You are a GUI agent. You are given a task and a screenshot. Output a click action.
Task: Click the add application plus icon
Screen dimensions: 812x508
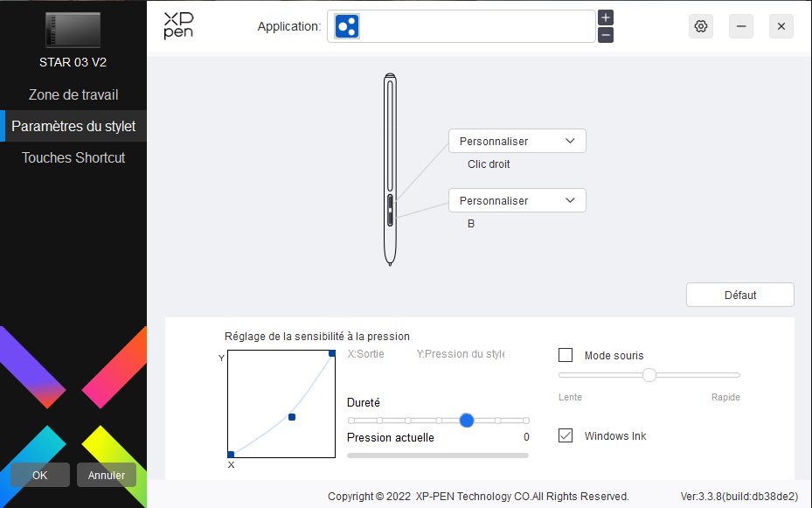(606, 17)
